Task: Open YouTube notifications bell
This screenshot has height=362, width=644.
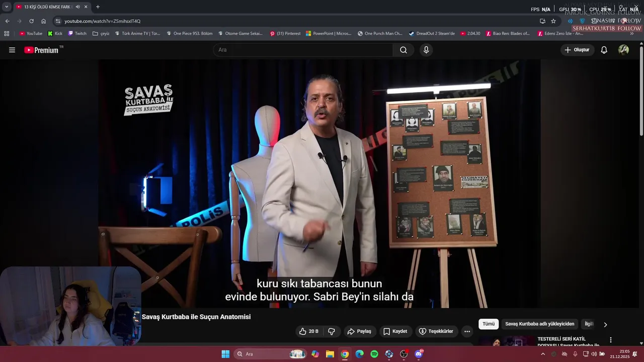Action: pos(604,50)
